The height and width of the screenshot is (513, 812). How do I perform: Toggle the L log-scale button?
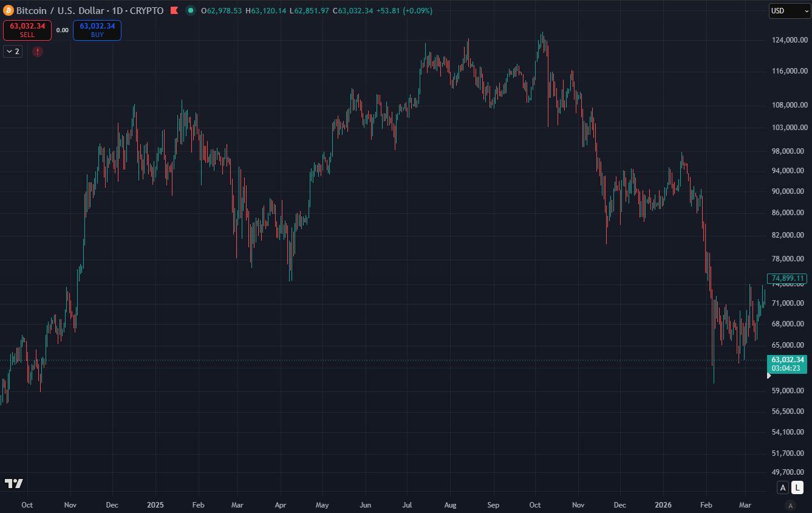click(x=797, y=487)
